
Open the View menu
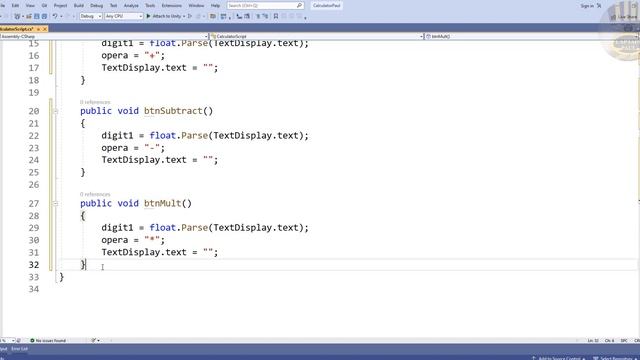30,6
